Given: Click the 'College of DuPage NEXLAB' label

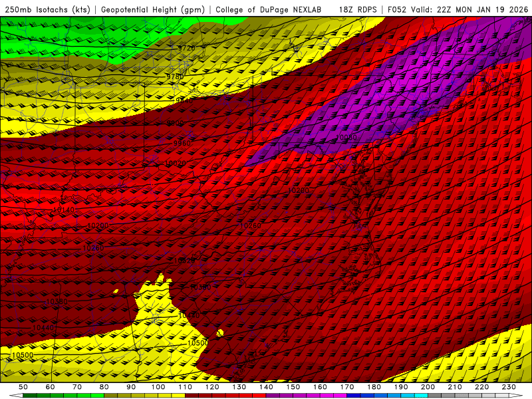Looking at the screenshot, I should 269,10.
